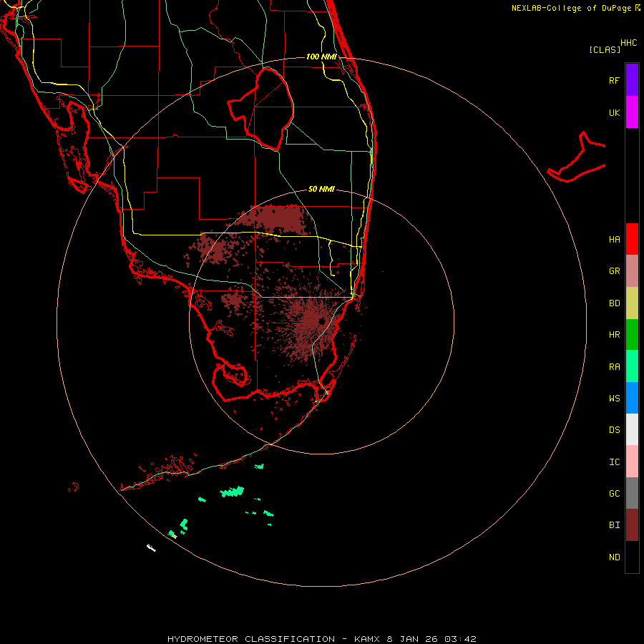644x644 pixels.
Task: Click the "IC" legend label
Action: point(614,462)
